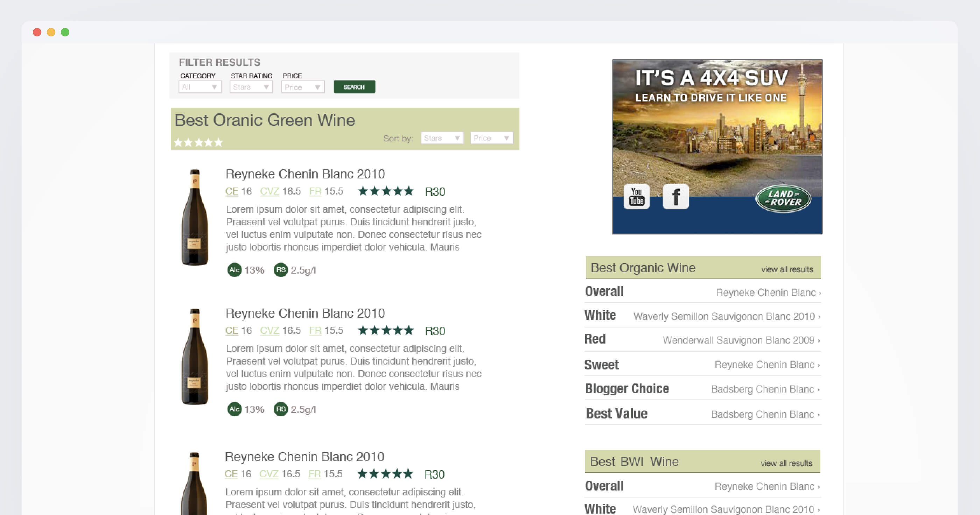The width and height of the screenshot is (980, 515).
Task: Click R30 price of third wine
Action: point(434,474)
